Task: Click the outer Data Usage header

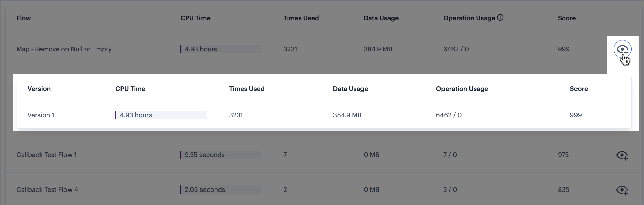Action: click(x=381, y=18)
